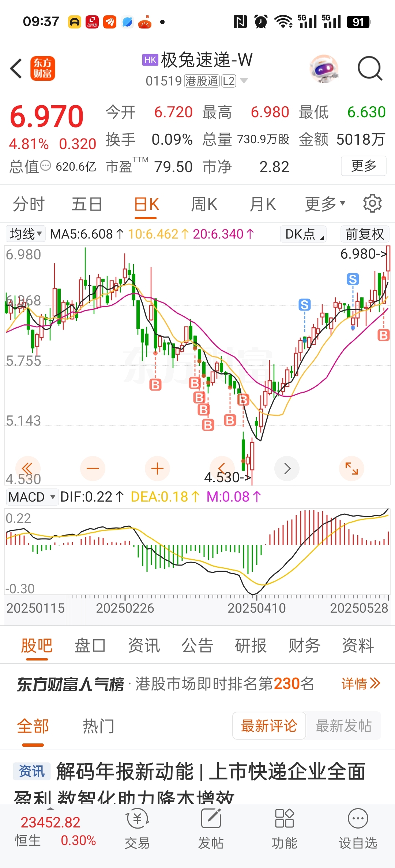Switch to 分时 chart tab
This screenshot has width=395, height=868.
29,204
